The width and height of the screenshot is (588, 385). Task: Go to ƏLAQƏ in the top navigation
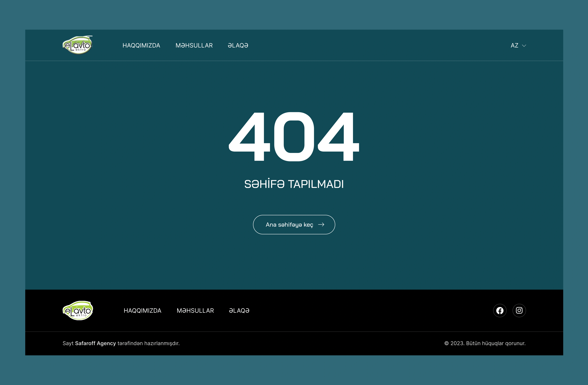point(238,45)
